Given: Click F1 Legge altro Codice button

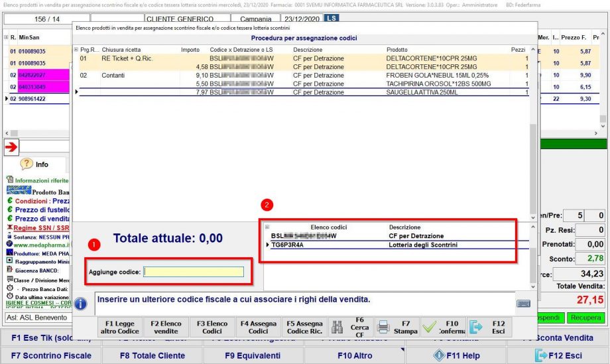Looking at the screenshot, I should [119, 327].
